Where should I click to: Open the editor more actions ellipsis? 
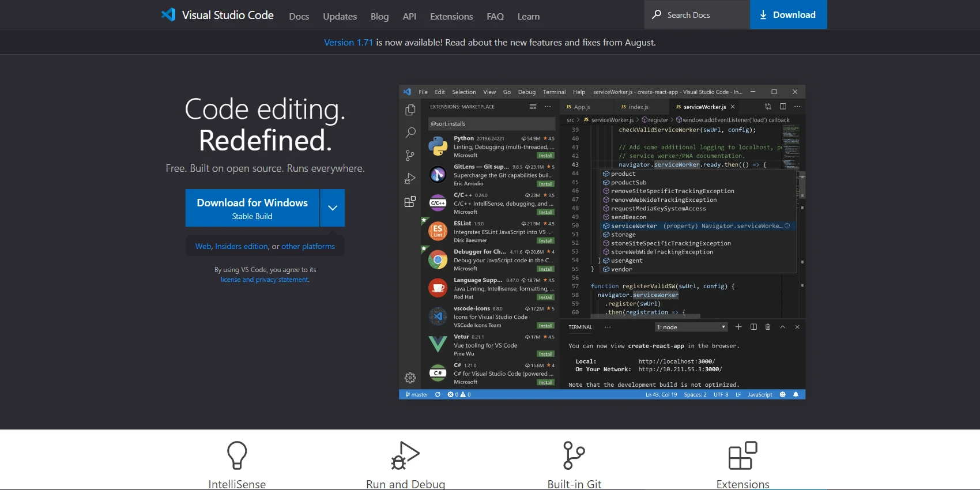[797, 107]
